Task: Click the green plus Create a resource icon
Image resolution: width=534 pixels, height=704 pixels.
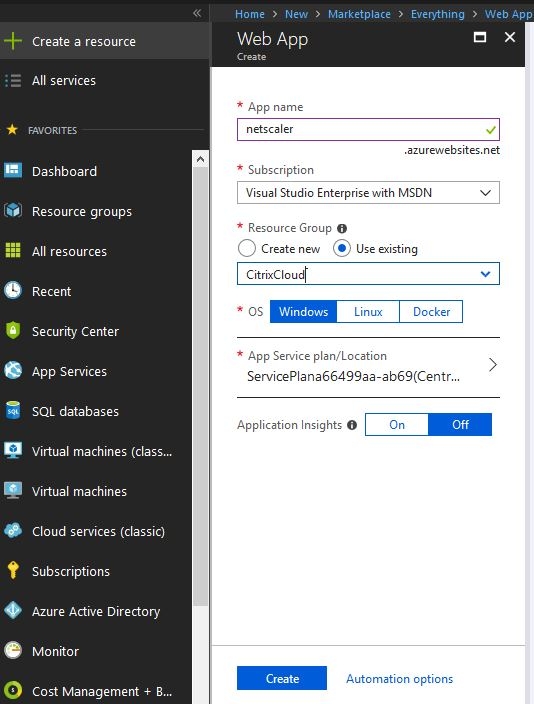Action: coord(13,41)
